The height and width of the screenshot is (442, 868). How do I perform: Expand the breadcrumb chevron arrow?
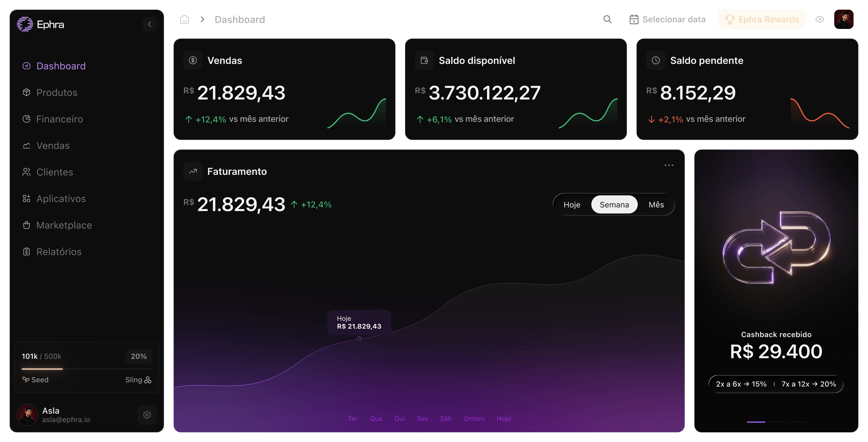(x=203, y=20)
